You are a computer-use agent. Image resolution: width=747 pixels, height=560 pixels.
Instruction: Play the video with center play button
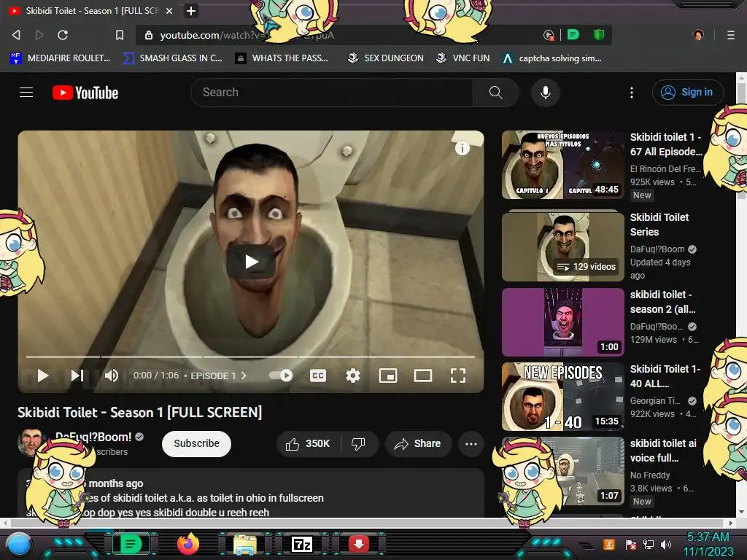click(251, 262)
